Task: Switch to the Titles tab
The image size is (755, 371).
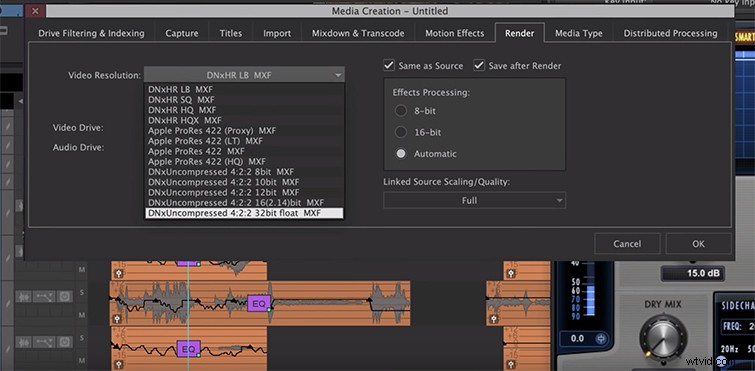Action: 231,33
